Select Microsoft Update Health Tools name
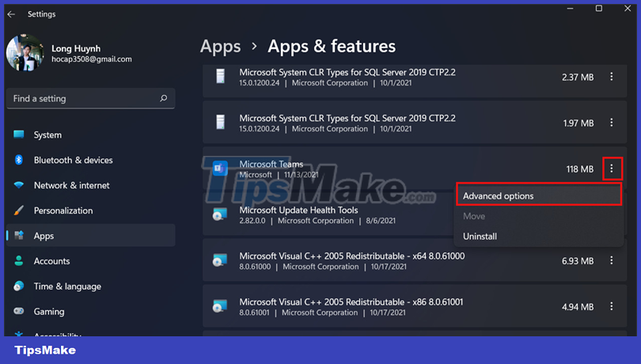641x364 pixels. pyautogui.click(x=298, y=210)
